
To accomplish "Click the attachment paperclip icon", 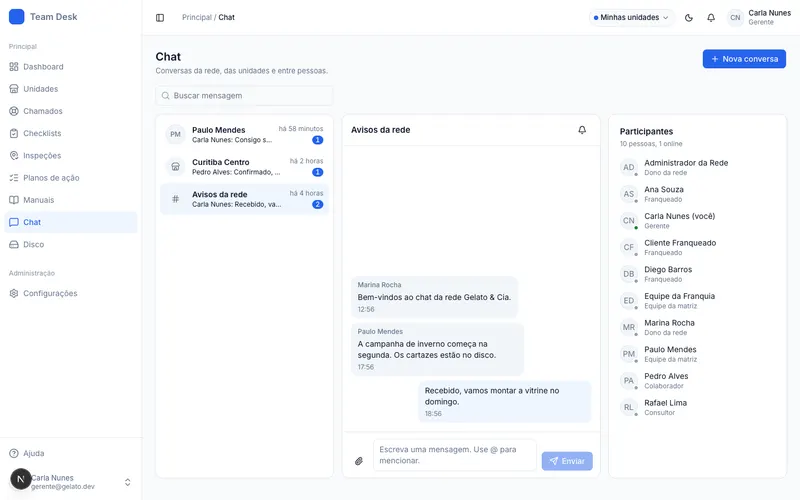I will (359, 461).
